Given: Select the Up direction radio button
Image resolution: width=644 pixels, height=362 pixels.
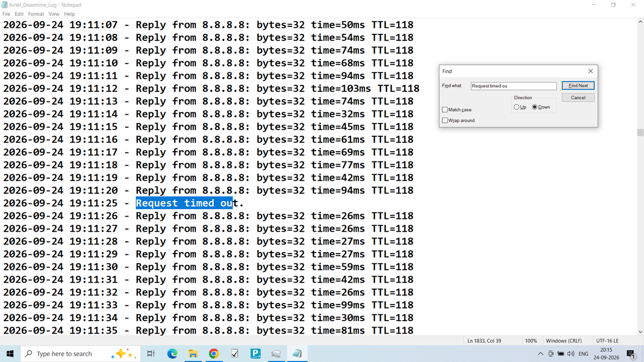Looking at the screenshot, I should 516,107.
